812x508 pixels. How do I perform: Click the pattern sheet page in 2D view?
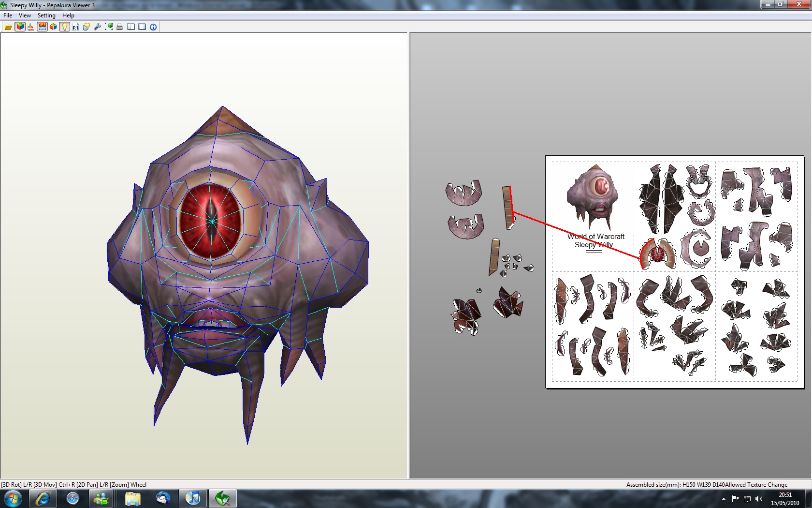pyautogui.click(x=675, y=272)
